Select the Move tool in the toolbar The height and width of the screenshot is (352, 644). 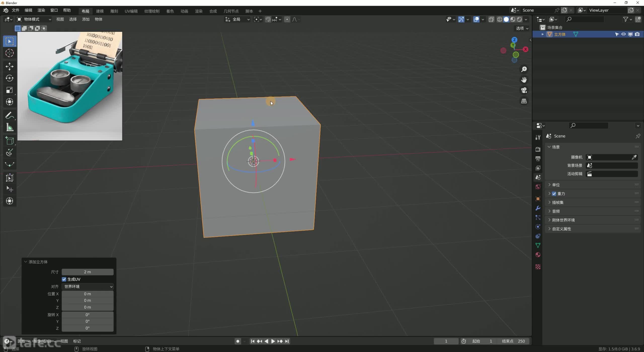10,66
